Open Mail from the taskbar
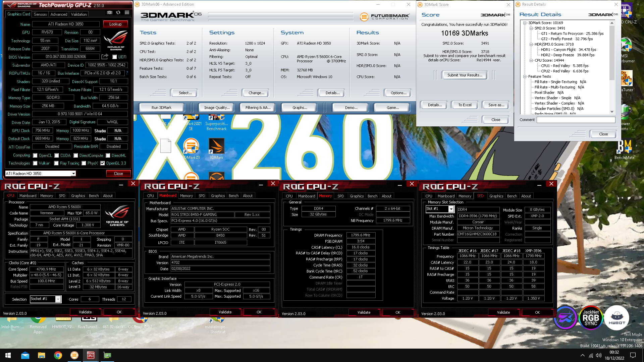 point(25,355)
